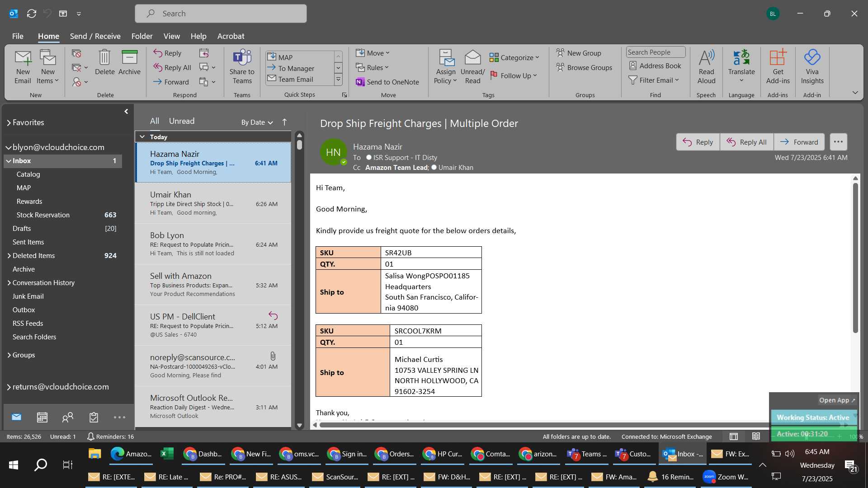Click the Get Add-ins icon
Image resolution: width=868 pixels, height=488 pixels.
pyautogui.click(x=778, y=67)
